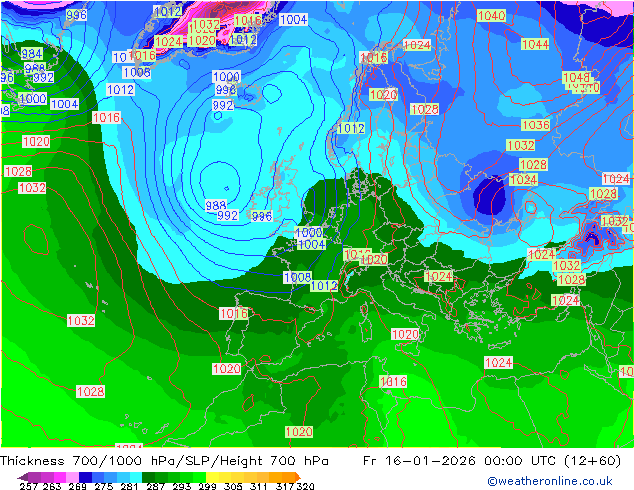Screen dimensions: 634x490
Task: Click the red '1036' isobar label
Action: 535,125
